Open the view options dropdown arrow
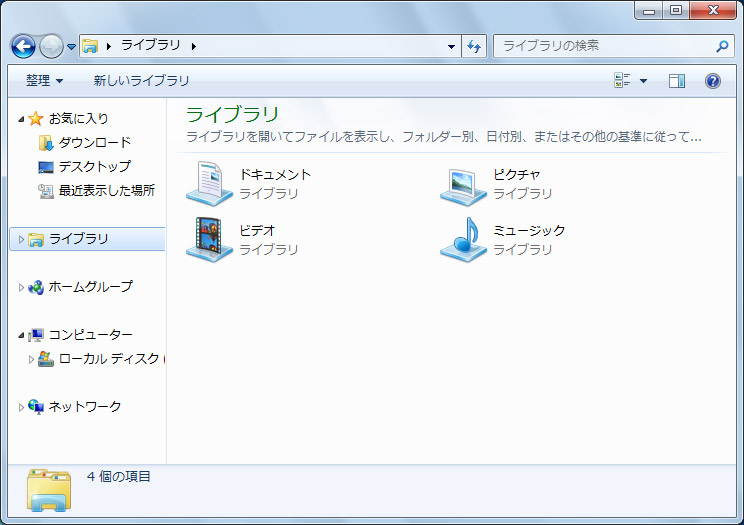 [x=643, y=81]
